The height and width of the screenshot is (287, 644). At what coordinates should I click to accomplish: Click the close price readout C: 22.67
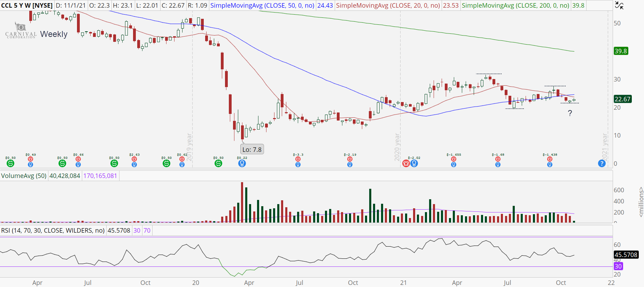pos(173,6)
